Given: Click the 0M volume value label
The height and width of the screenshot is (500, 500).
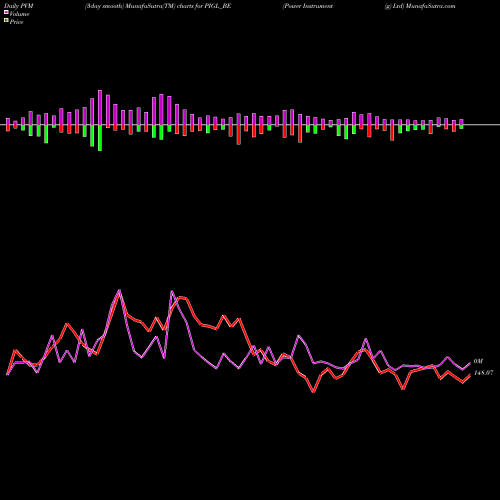Looking at the screenshot, I should [x=478, y=361].
